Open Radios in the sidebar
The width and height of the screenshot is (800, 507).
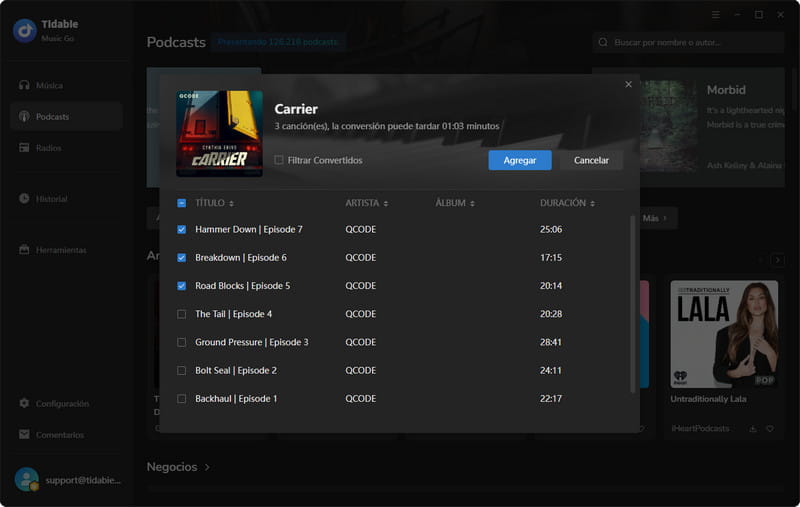point(66,148)
